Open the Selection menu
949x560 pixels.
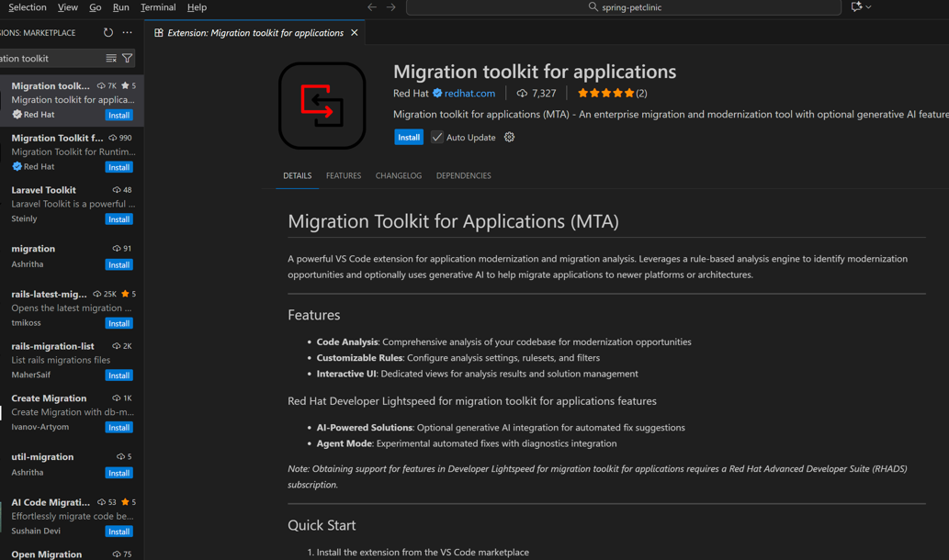point(28,7)
